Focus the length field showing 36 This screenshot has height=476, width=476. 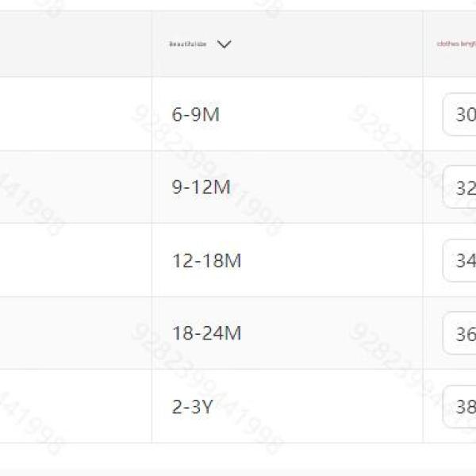(x=460, y=334)
